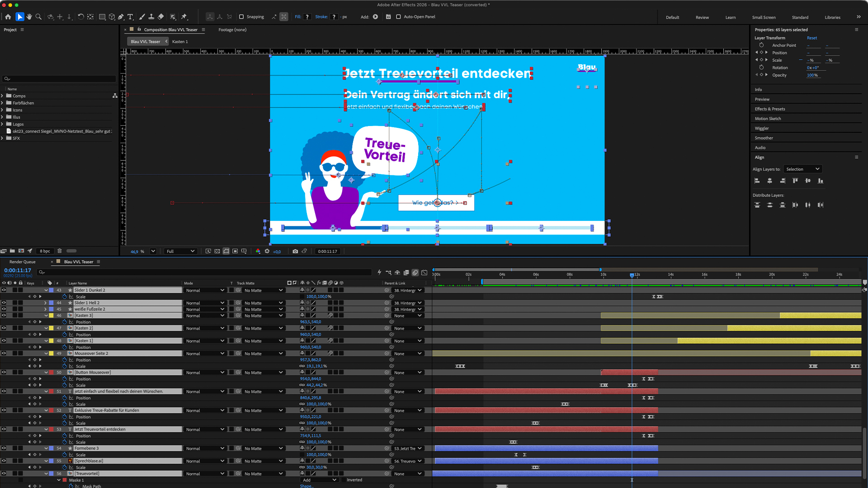The height and width of the screenshot is (488, 868).
Task: Select the Zoom tool in the toolbar
Action: click(39, 17)
